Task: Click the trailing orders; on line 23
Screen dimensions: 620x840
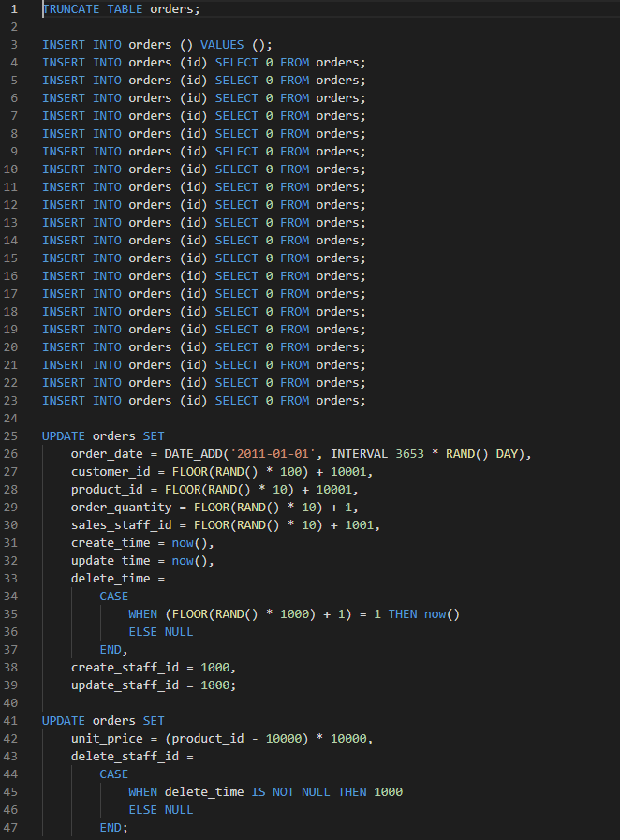Action: click(341, 400)
